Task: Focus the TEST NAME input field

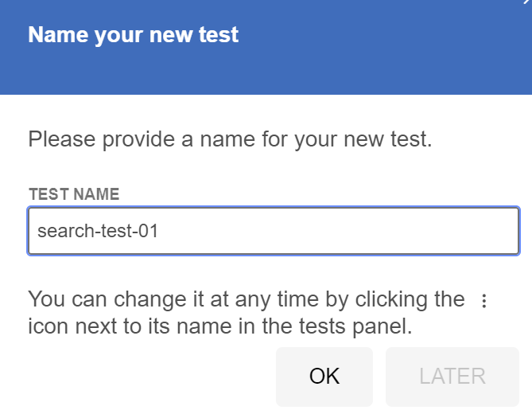Action: coord(274,231)
